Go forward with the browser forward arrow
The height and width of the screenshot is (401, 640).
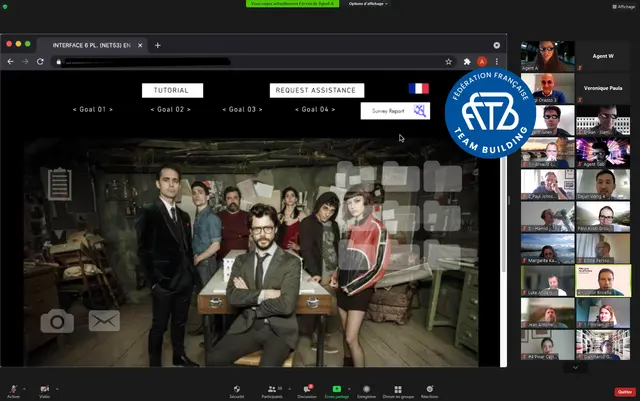(x=25, y=62)
